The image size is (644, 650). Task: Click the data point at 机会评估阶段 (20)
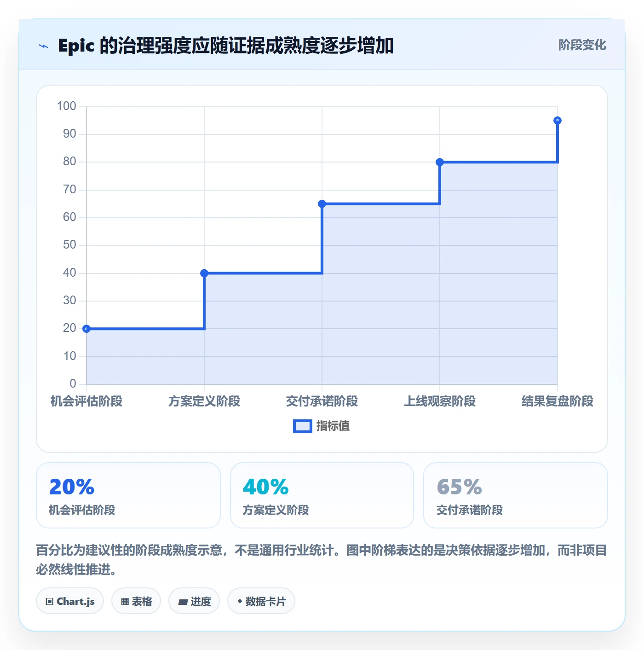pos(86,329)
